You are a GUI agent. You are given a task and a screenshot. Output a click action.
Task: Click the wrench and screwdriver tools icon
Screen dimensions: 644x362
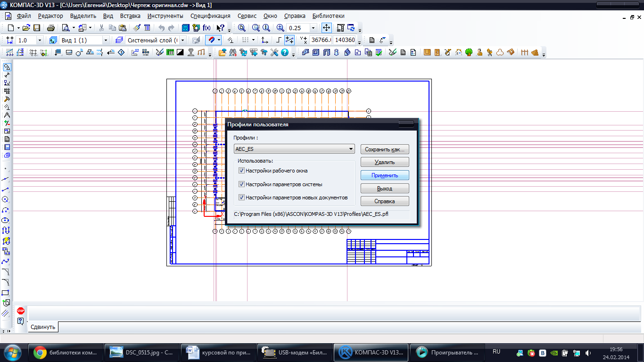coord(275,52)
